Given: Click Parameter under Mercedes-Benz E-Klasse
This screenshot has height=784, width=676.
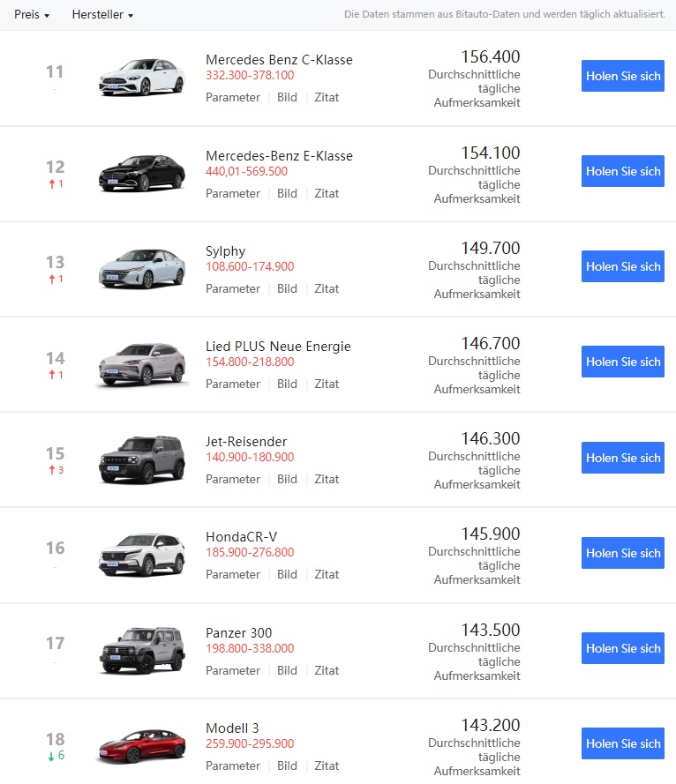Looking at the screenshot, I should click(232, 193).
